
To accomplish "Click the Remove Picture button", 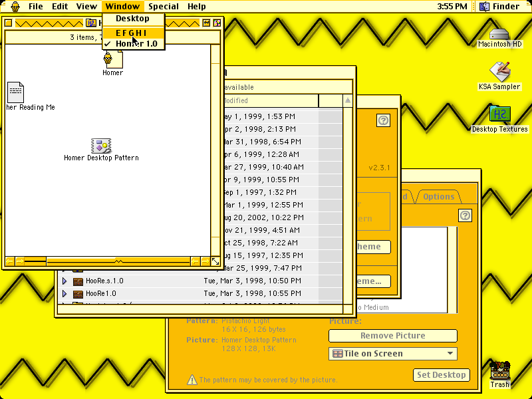I will click(x=393, y=336).
